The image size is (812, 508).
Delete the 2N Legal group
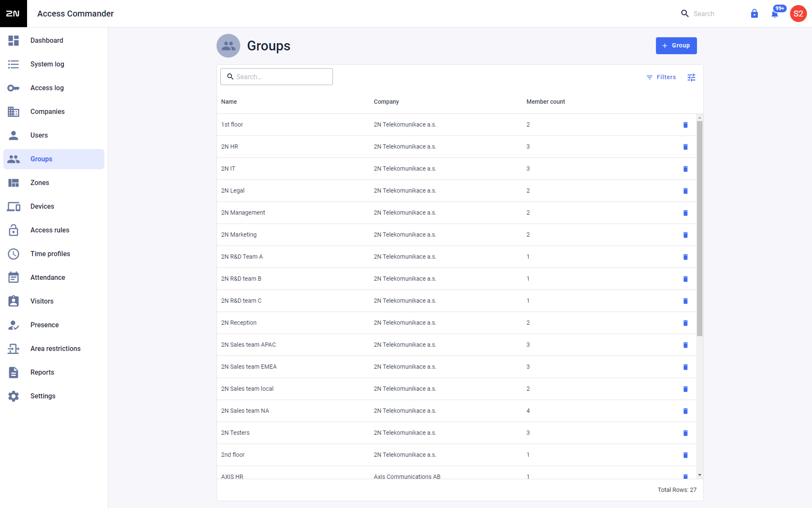click(x=686, y=191)
